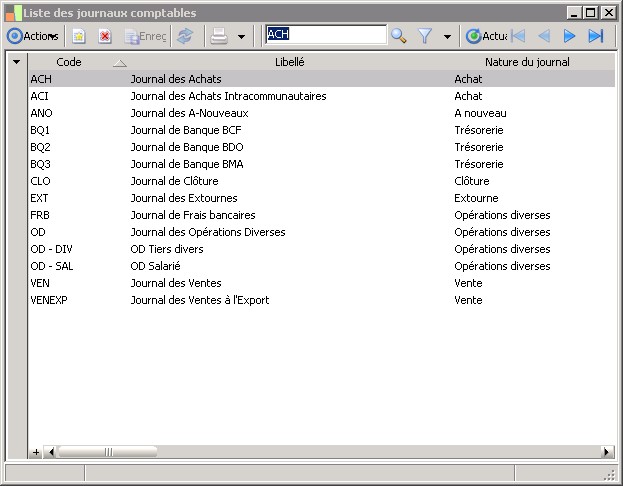Click the Extourne nature cell
The height and width of the screenshot is (486, 623).
476,198
